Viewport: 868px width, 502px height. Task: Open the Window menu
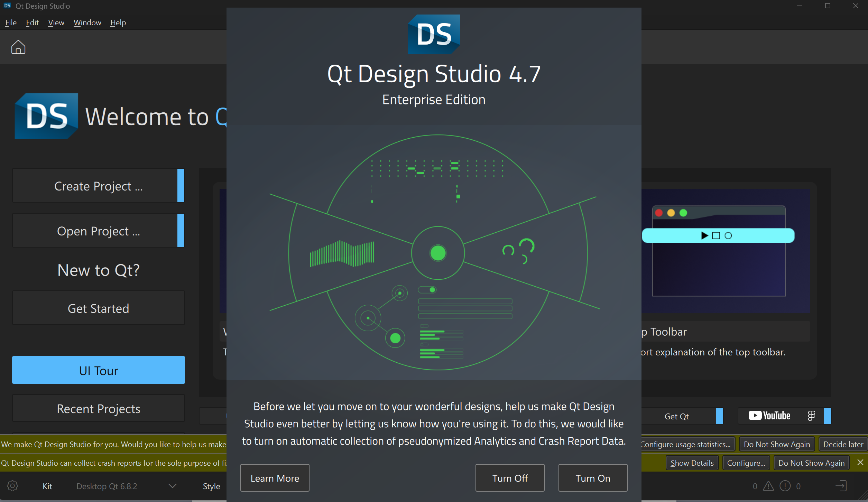pyautogui.click(x=87, y=22)
